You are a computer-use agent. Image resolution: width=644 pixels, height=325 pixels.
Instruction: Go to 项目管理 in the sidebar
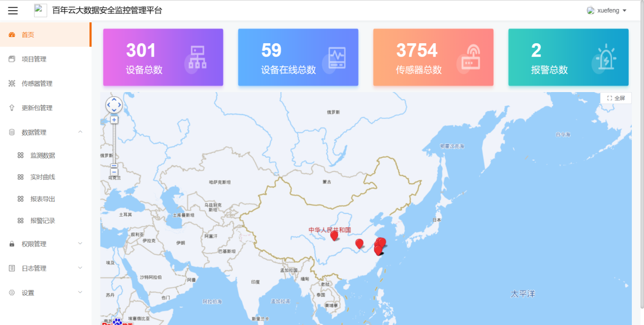coord(45,59)
